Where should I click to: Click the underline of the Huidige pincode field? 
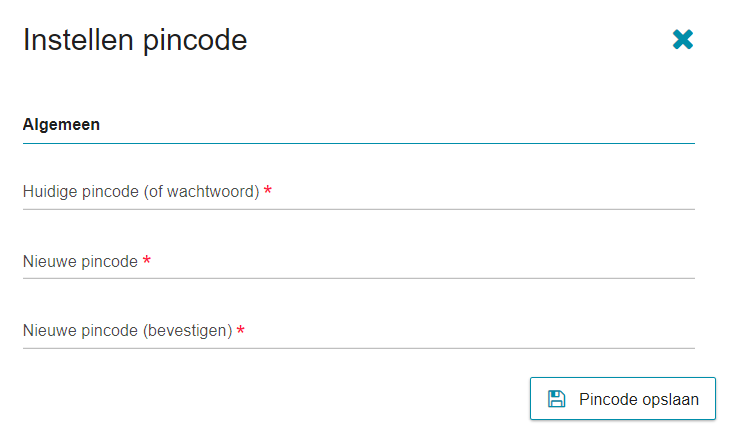click(x=358, y=209)
